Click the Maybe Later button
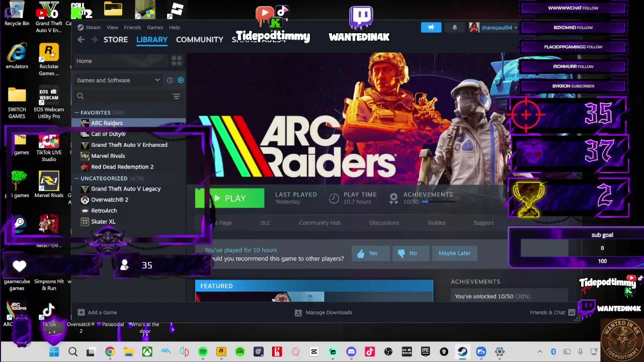 click(454, 253)
